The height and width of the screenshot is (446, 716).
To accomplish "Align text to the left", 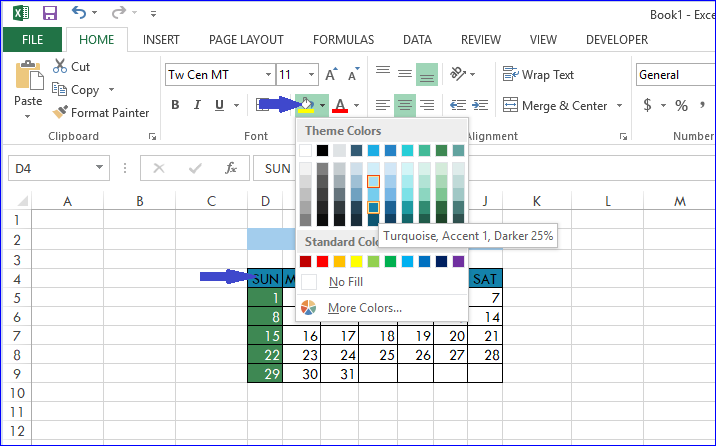I will pyautogui.click(x=383, y=105).
